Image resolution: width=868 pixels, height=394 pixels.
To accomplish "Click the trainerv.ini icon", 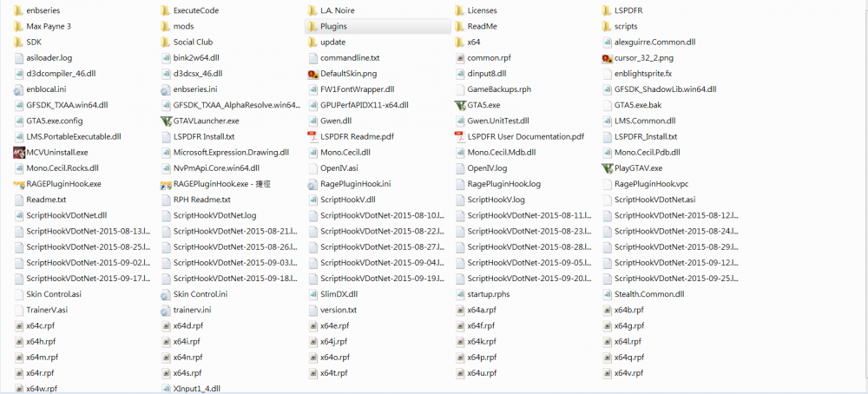I will coord(165,310).
